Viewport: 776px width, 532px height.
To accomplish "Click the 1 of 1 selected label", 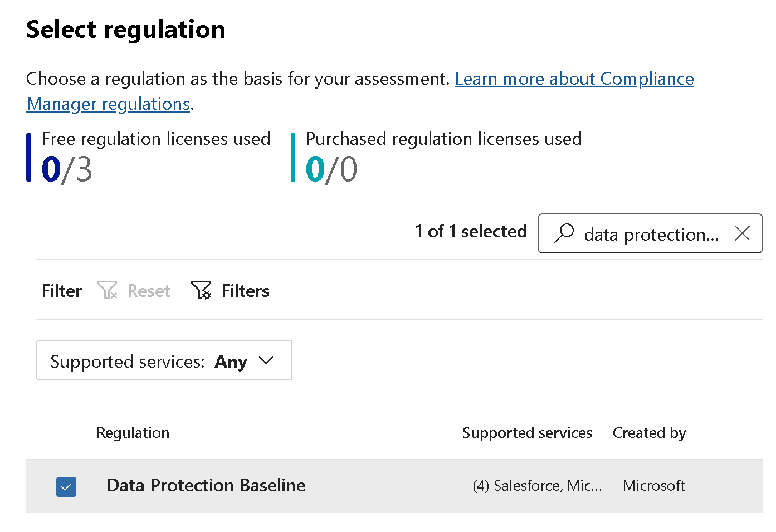I will point(471,231).
